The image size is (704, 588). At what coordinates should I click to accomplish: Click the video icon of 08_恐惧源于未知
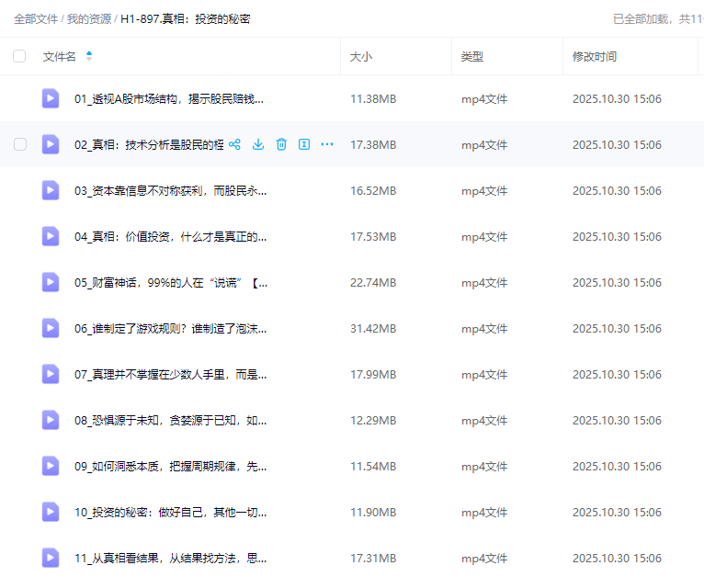(x=51, y=420)
